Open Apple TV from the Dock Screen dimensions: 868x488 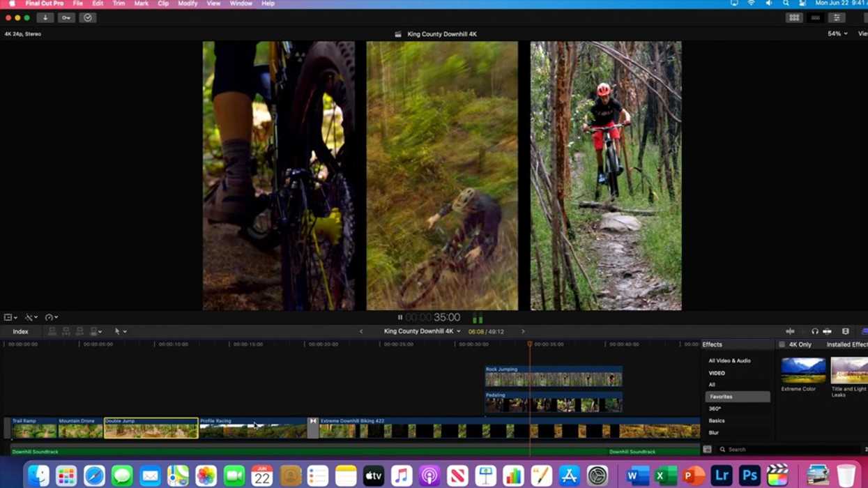(373, 476)
